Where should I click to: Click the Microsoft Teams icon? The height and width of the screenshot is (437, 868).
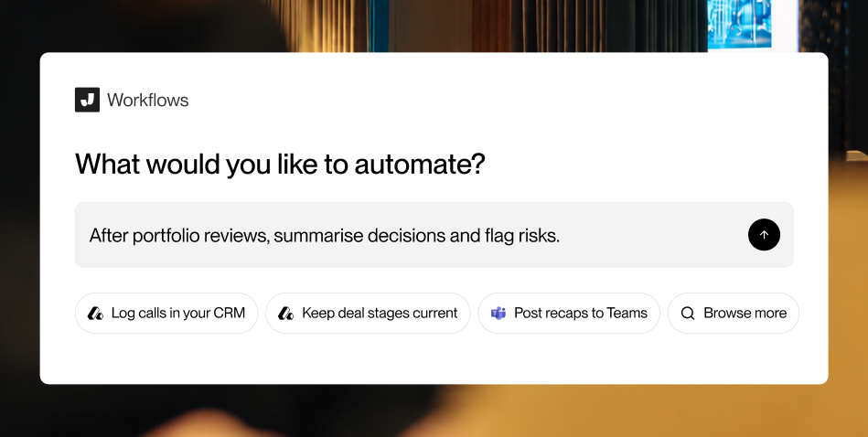pos(498,313)
